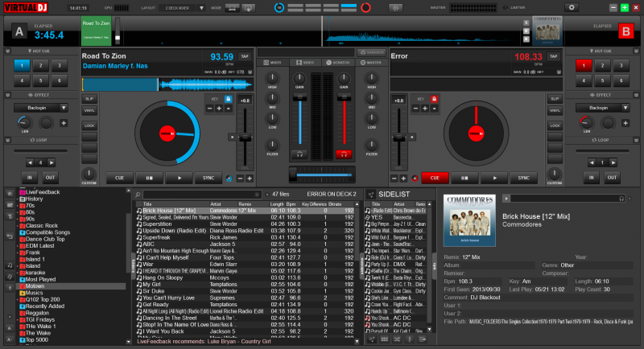The image size is (644, 349).
Task: Click the music note icon in the browser sidebar
Action: tap(10, 265)
